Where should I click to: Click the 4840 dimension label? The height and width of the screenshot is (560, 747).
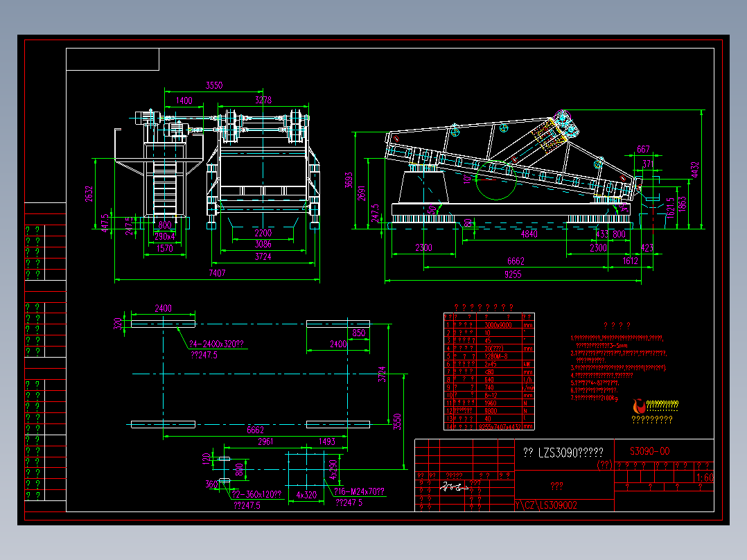tap(529, 234)
